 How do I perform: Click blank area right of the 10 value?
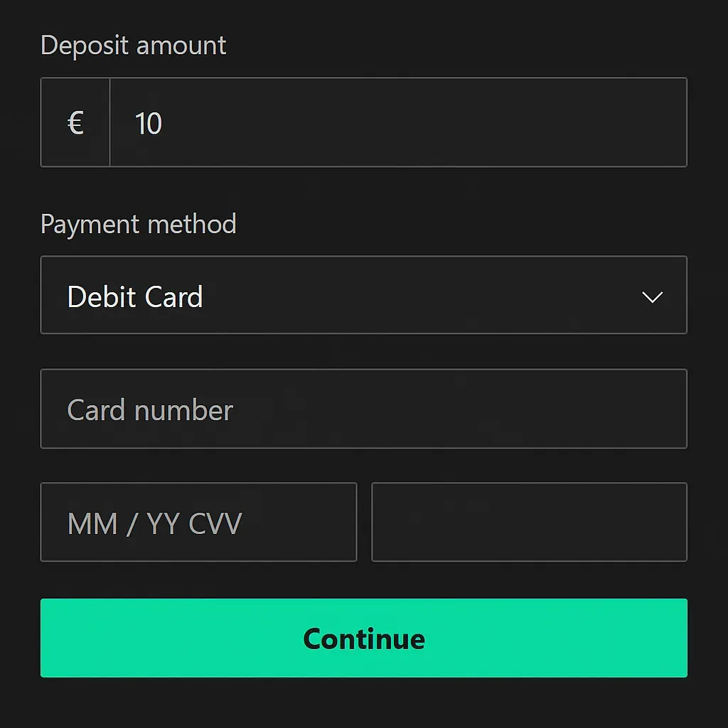click(427, 122)
